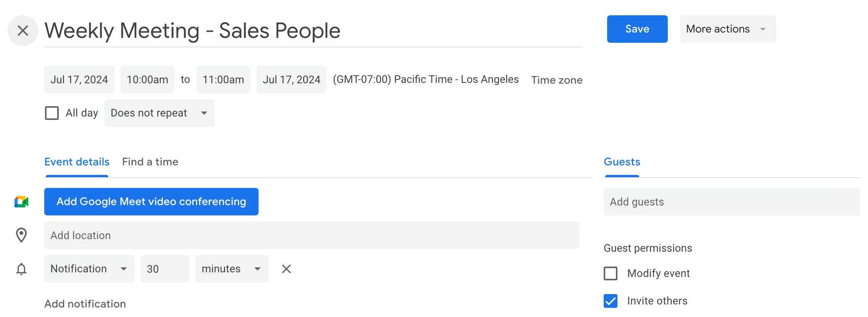Enable the All day option
This screenshot has height=317, width=868.
click(x=52, y=113)
